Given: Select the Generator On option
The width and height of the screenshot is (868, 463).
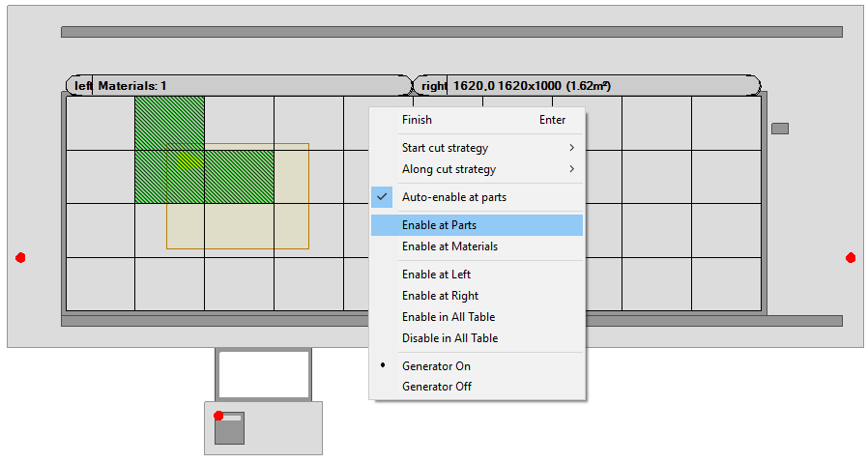Looking at the screenshot, I should [x=477, y=366].
